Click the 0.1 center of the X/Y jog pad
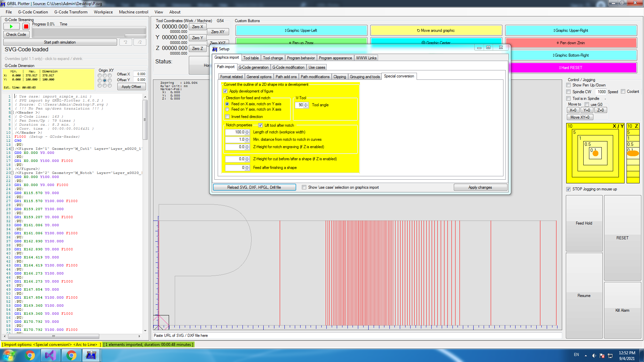The image size is (644, 362). pyautogui.click(x=595, y=153)
